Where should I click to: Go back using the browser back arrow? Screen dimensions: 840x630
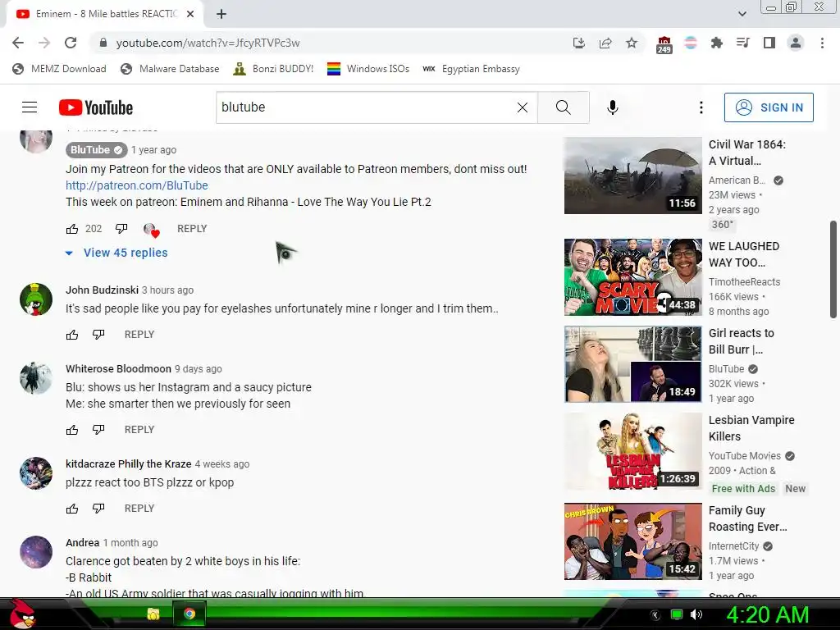coord(18,43)
